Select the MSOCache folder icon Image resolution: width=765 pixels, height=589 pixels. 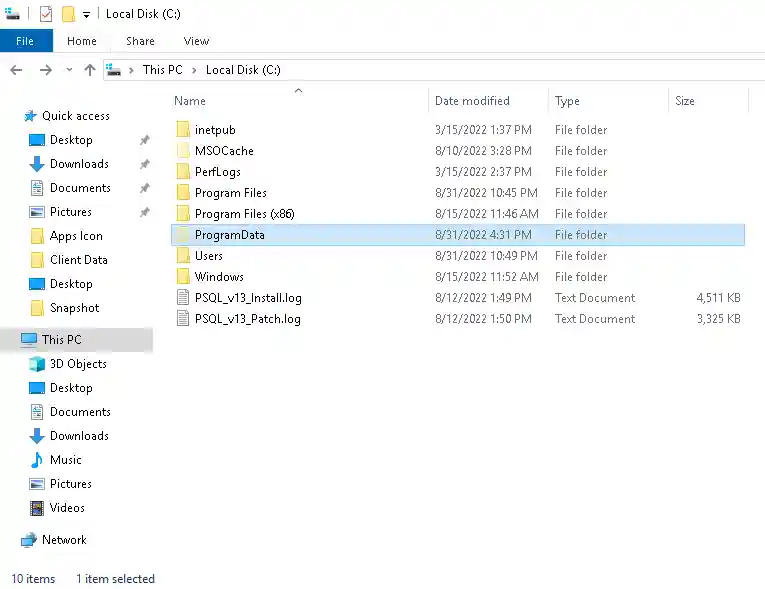pos(183,150)
